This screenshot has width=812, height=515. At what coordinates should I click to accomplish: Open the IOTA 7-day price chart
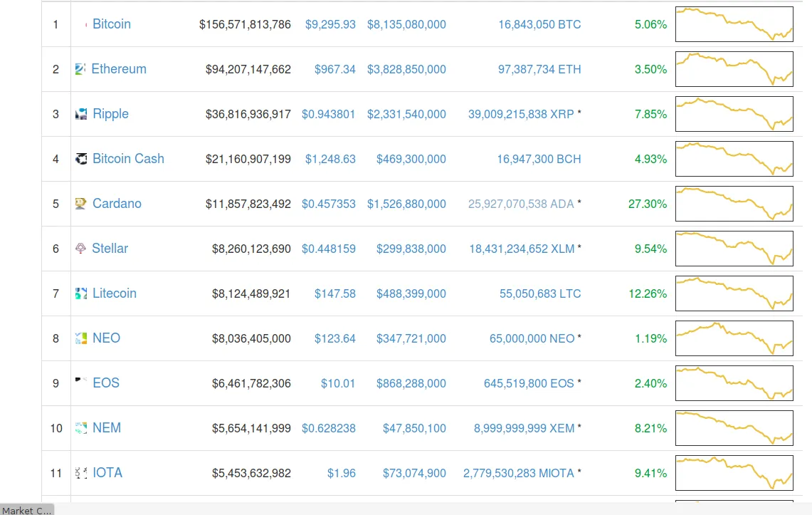734,473
